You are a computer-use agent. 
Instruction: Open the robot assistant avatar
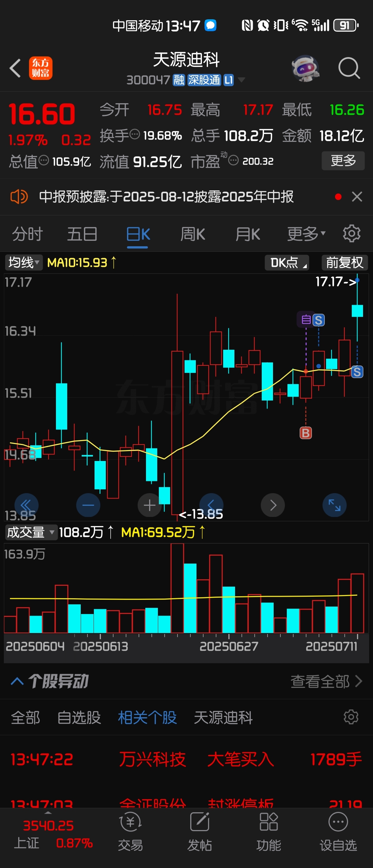305,68
